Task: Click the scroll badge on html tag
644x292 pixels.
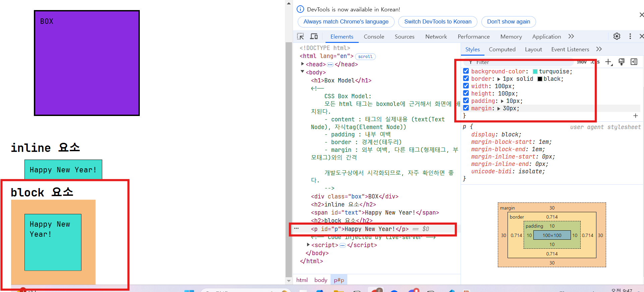Action: pos(365,57)
